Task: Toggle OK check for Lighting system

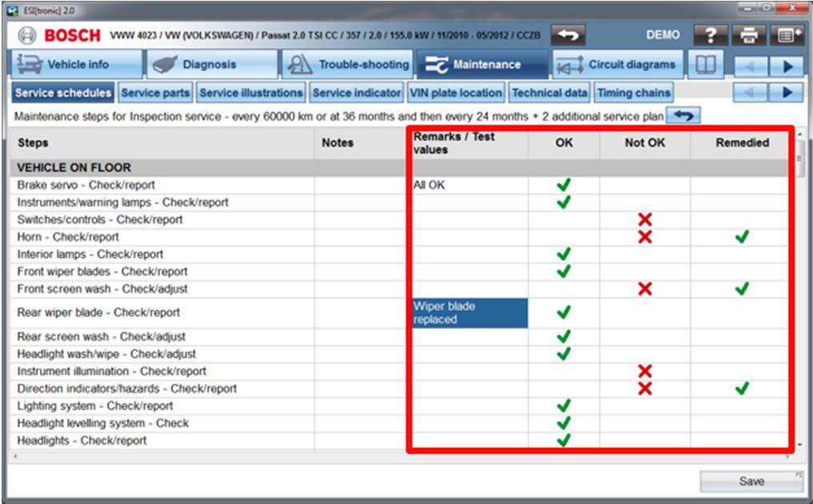Action: point(564,406)
